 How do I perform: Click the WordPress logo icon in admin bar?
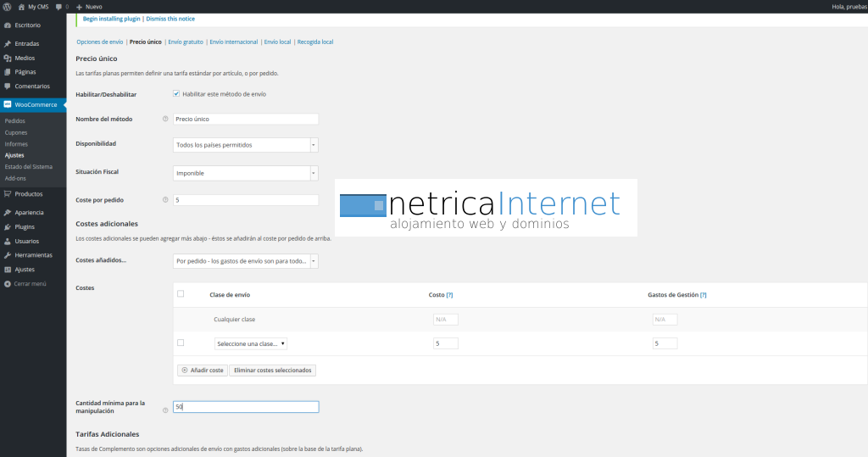pos(7,6)
